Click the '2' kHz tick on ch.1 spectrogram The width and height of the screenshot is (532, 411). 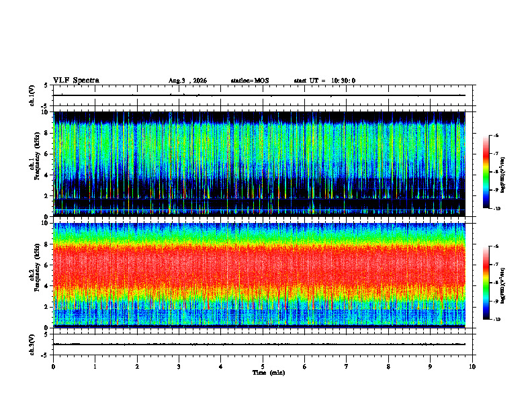pos(47,195)
